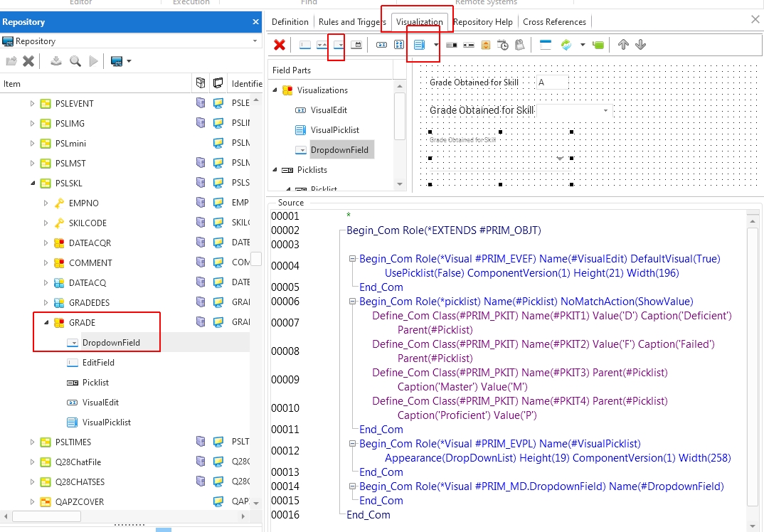764x532 pixels.
Task: Click the spin edit orange arrows icon
Action: point(486,45)
